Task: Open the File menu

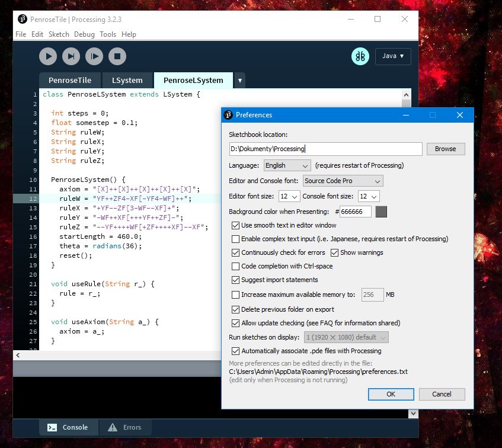Action: [x=21, y=34]
